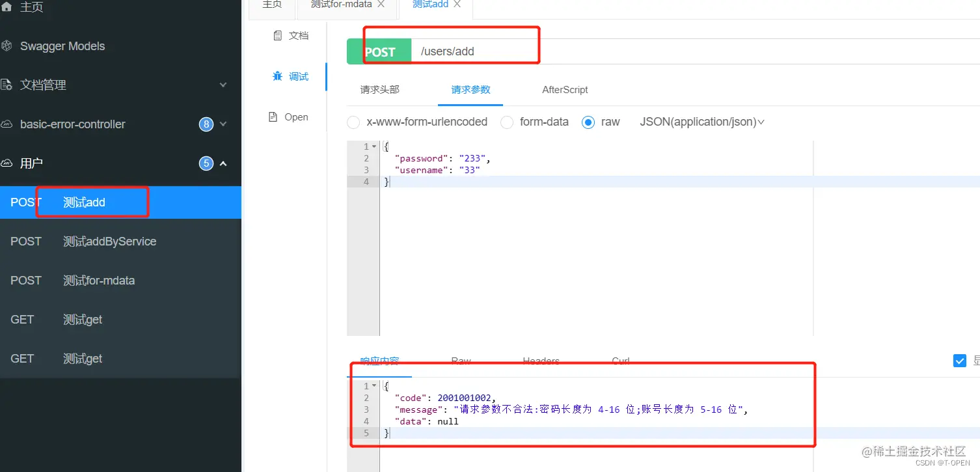980x472 pixels.
Task: Select the form-data radio button
Action: click(507, 122)
